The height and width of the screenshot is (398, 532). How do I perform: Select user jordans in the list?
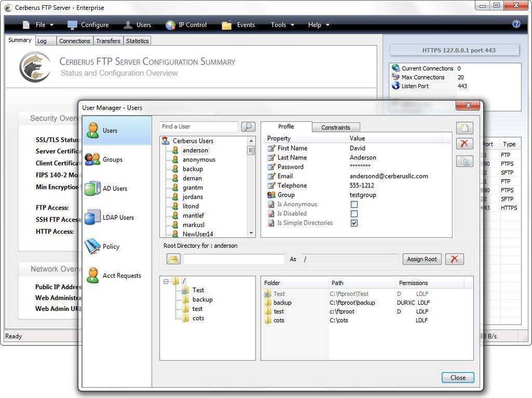point(193,197)
